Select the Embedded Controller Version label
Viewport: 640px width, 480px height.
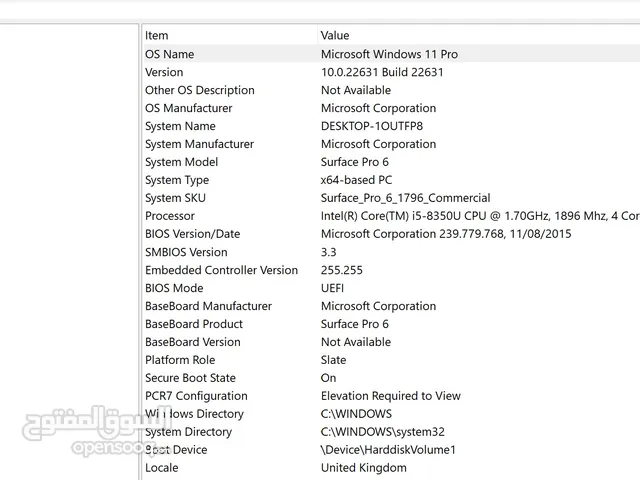tap(222, 270)
